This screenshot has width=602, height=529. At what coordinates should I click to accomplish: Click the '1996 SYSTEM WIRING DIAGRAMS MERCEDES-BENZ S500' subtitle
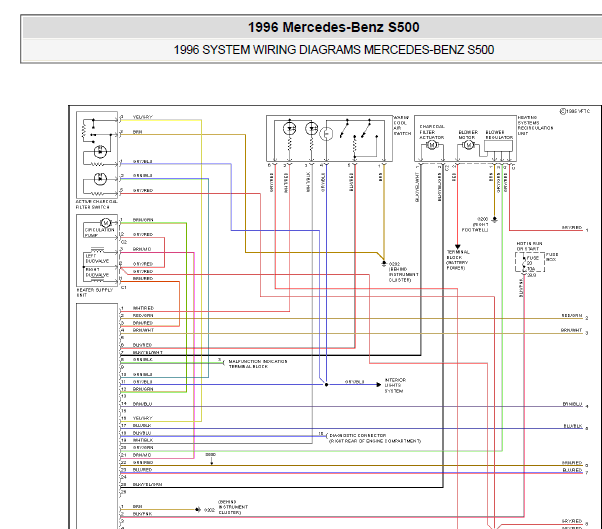pos(333,50)
